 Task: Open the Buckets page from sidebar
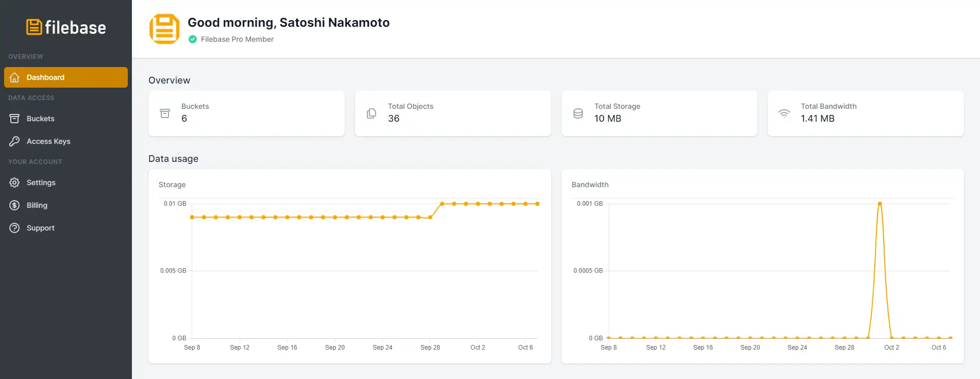pyautogui.click(x=41, y=119)
